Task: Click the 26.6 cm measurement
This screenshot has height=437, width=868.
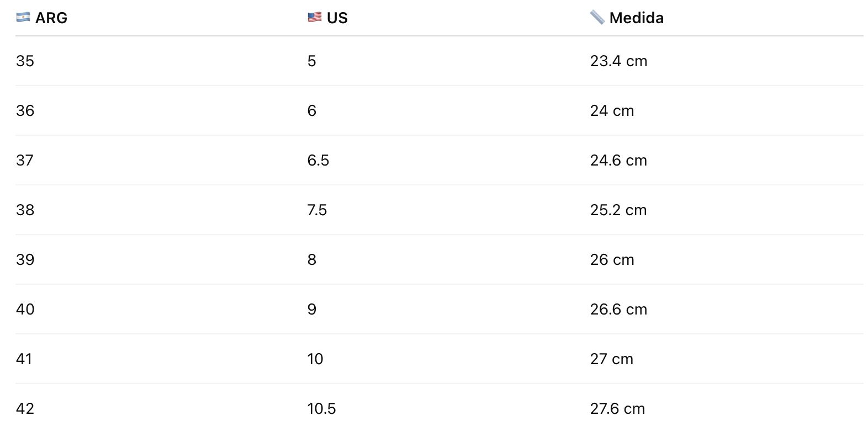Action: 618,309
